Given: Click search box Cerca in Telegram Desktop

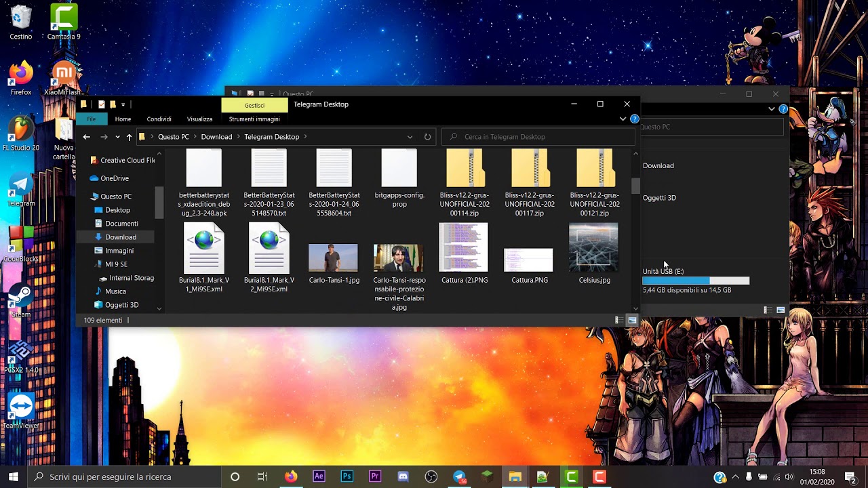Looking at the screenshot, I should point(539,137).
